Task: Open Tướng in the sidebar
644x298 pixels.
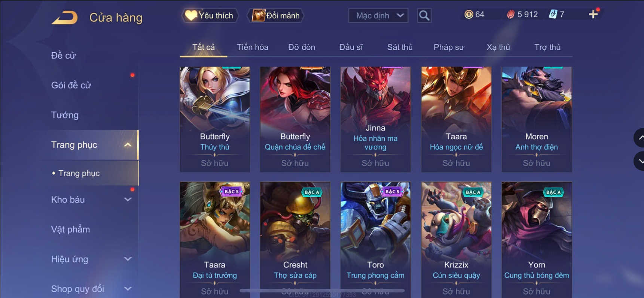Action: (x=65, y=115)
